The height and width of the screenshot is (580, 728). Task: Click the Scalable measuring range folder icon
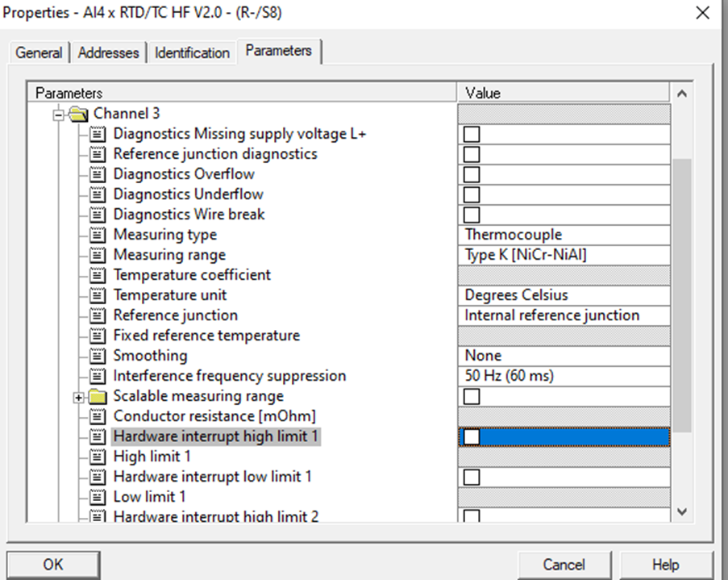(98, 396)
